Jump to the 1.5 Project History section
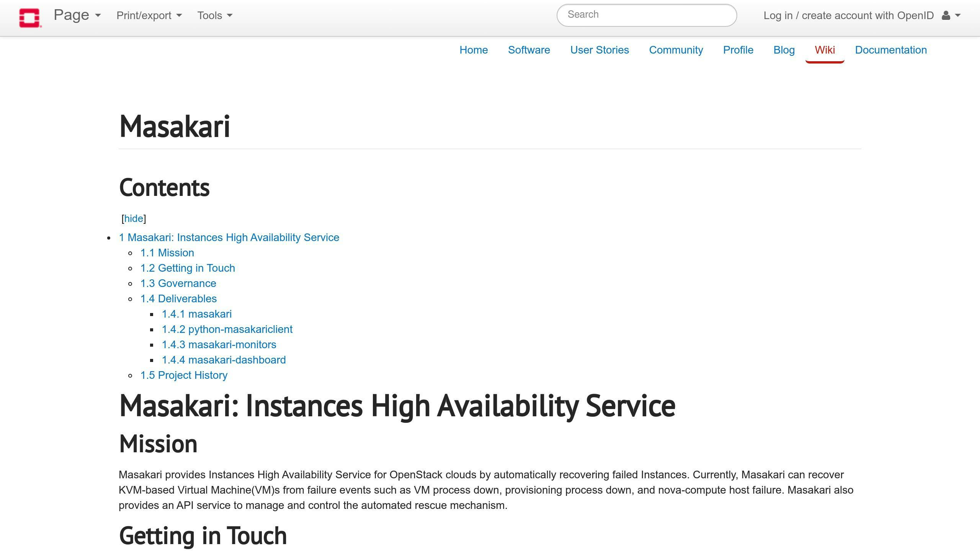 pos(184,375)
